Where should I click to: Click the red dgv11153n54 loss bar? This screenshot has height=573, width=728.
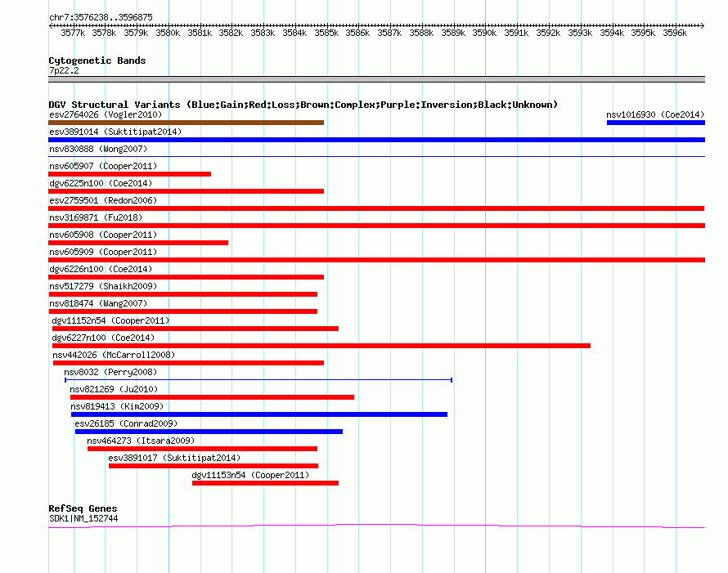pyautogui.click(x=266, y=483)
